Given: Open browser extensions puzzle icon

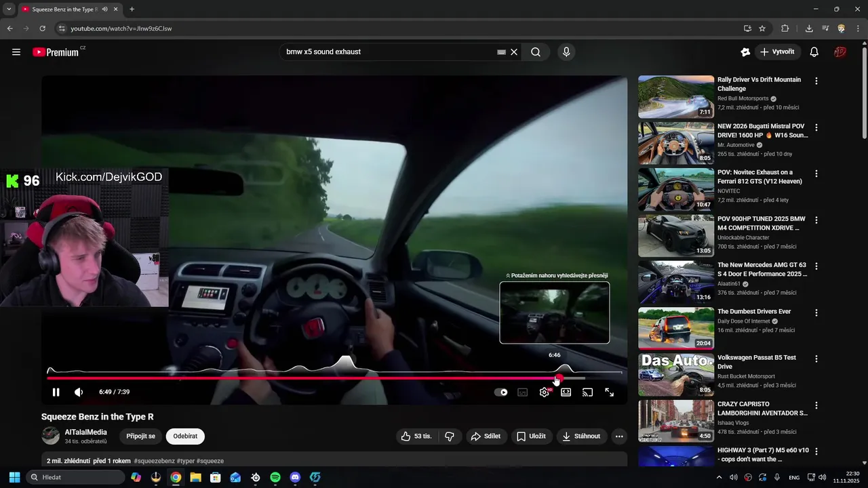Looking at the screenshot, I should [785, 28].
